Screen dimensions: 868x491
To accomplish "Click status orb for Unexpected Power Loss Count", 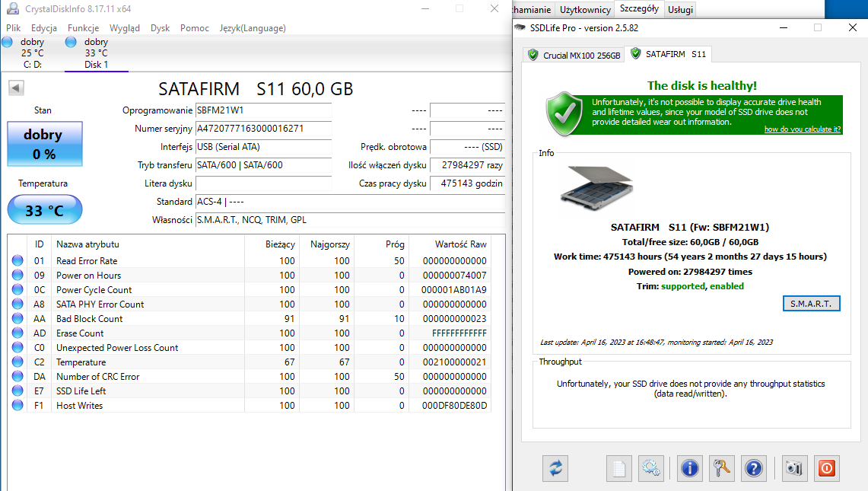I will tap(17, 347).
